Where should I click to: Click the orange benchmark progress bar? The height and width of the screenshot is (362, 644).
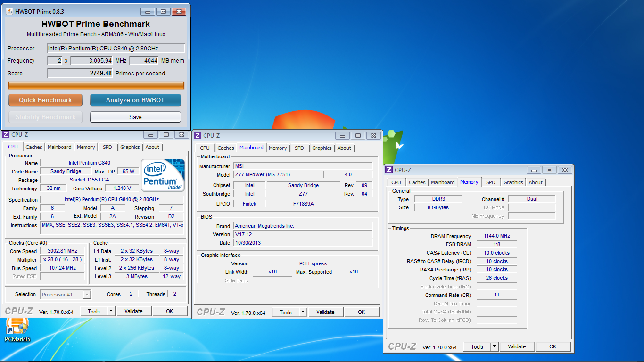pos(96,85)
